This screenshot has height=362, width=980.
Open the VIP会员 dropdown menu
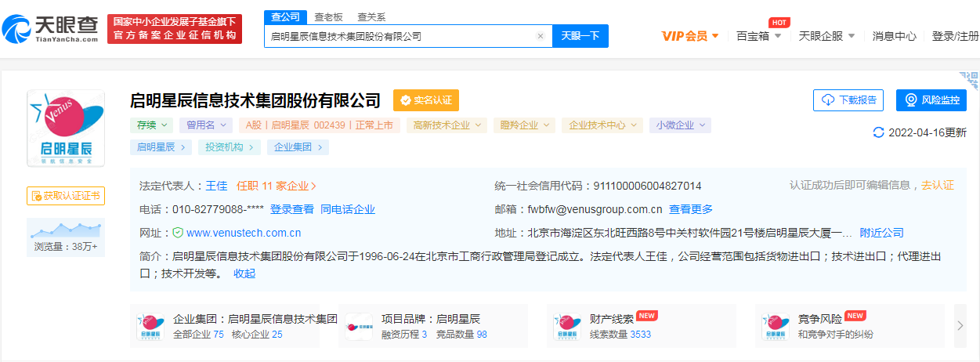690,36
